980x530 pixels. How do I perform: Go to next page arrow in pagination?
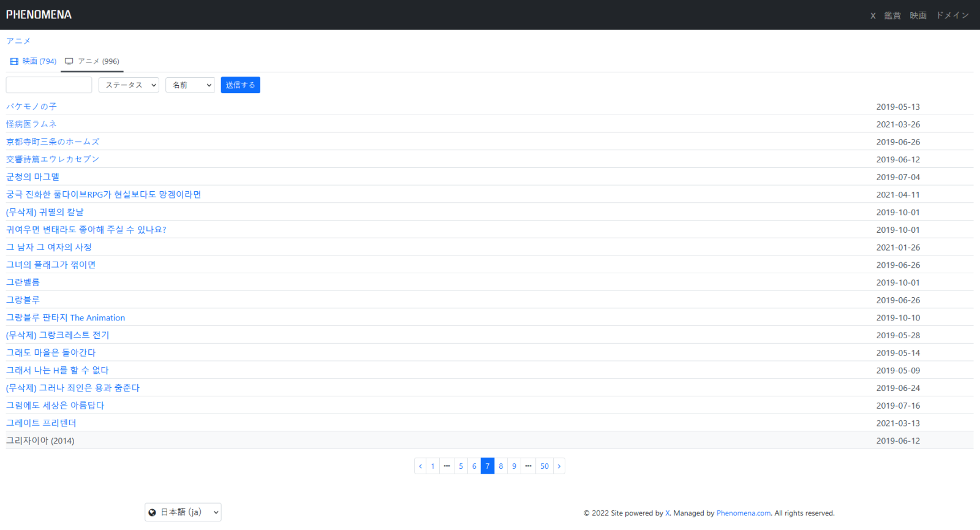click(559, 466)
